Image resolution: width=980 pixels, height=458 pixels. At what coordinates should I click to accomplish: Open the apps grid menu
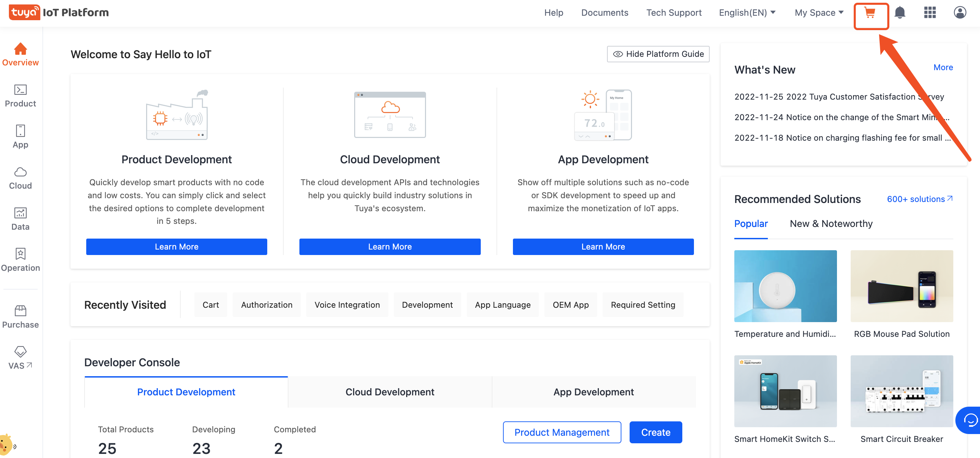coord(930,13)
